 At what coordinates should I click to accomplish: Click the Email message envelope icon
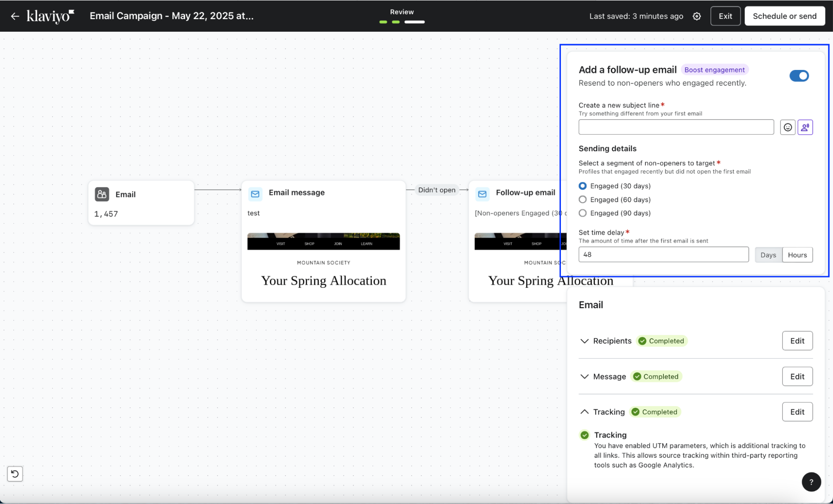[x=255, y=194]
